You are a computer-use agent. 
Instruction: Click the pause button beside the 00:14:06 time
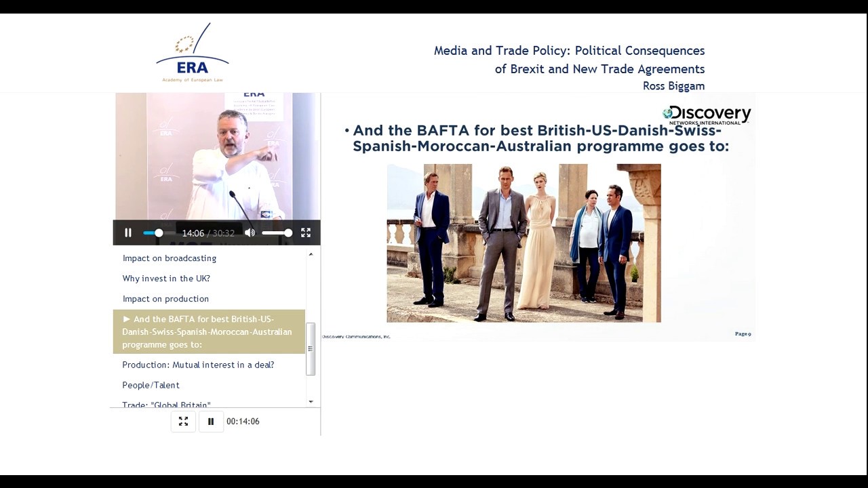point(211,422)
